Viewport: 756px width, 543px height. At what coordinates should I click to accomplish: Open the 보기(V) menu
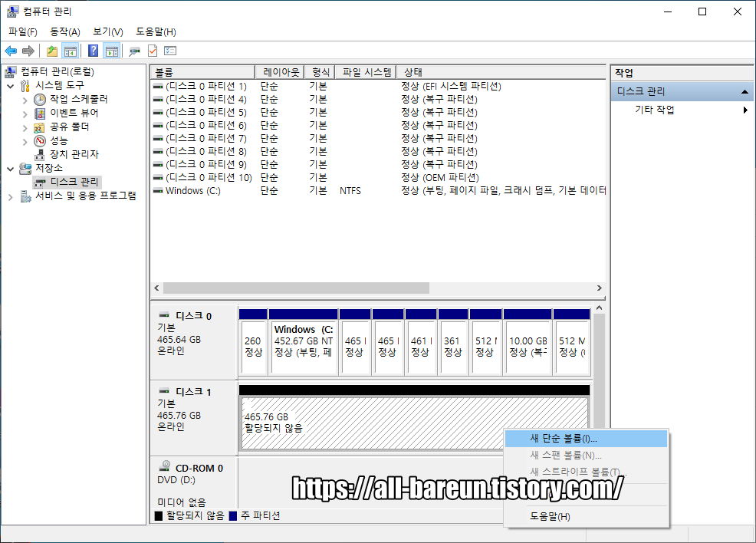(107, 31)
